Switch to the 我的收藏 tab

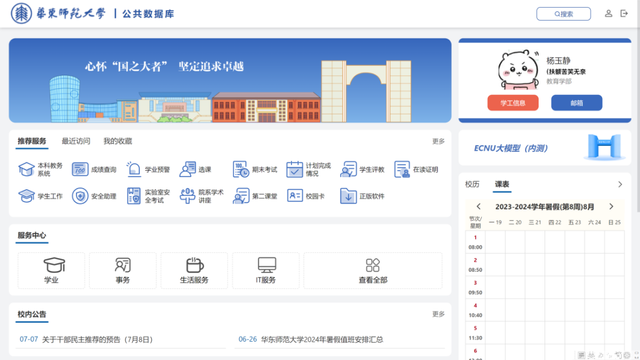tap(118, 141)
